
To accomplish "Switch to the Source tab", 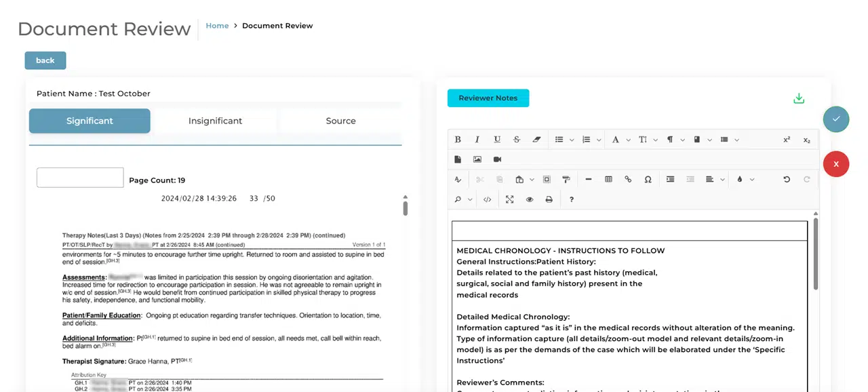I will 340,121.
